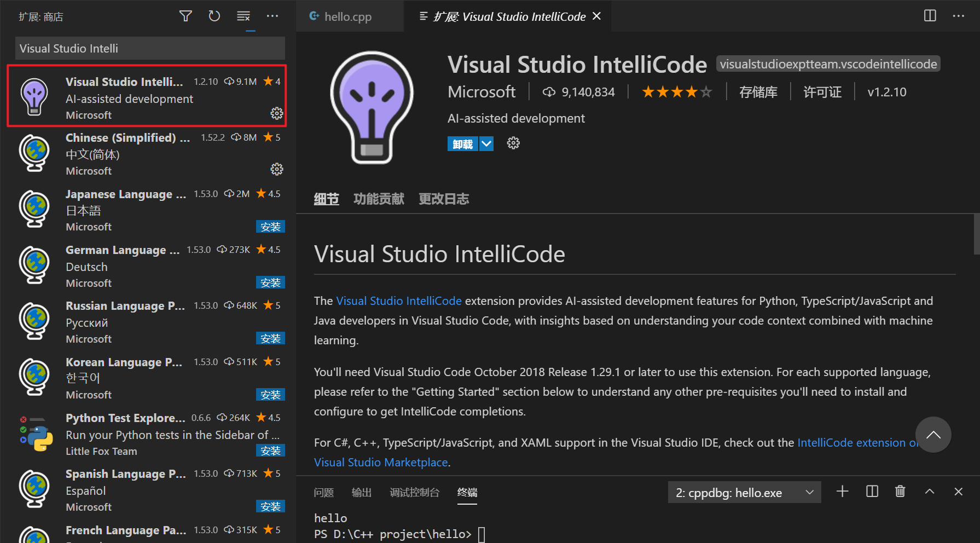Open the 输出 output panel tab

point(362,493)
